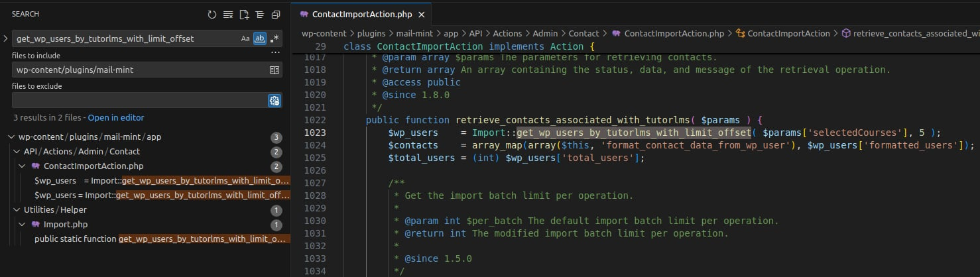The height and width of the screenshot is (277, 980).
Task: Expand the Replace field chevron
Action: coord(5,38)
